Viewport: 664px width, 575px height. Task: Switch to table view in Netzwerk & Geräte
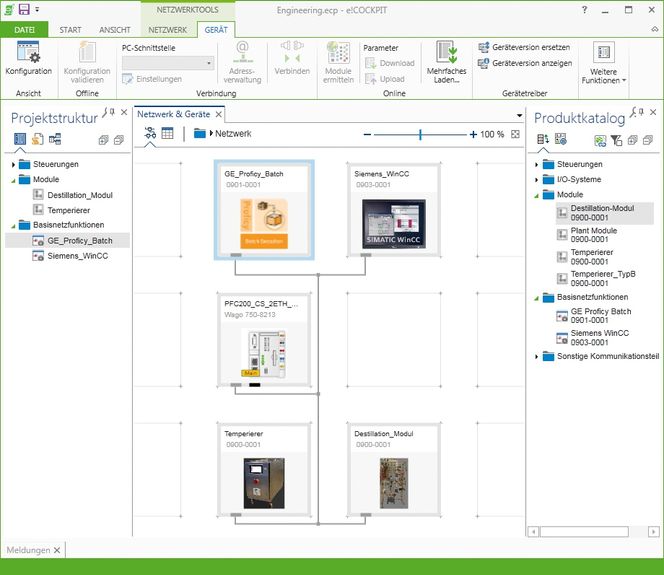(168, 134)
